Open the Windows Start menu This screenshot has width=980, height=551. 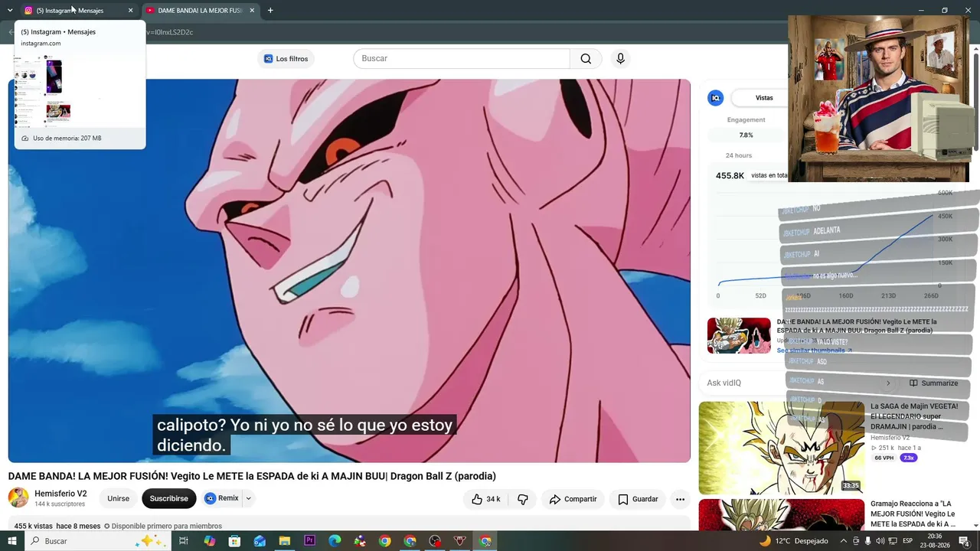click(x=12, y=541)
